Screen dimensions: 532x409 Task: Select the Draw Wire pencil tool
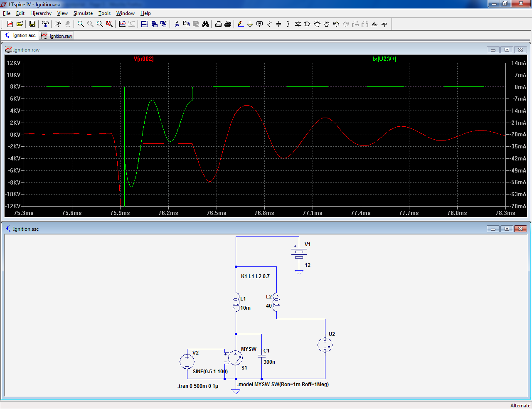(x=241, y=24)
